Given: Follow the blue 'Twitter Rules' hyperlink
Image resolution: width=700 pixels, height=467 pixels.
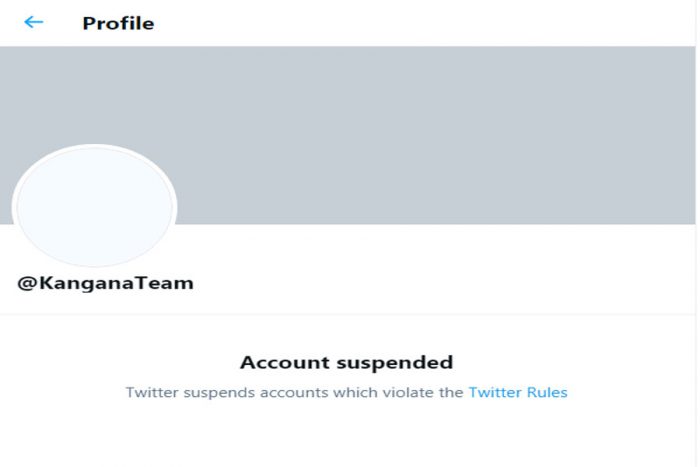Looking at the screenshot, I should pos(518,392).
